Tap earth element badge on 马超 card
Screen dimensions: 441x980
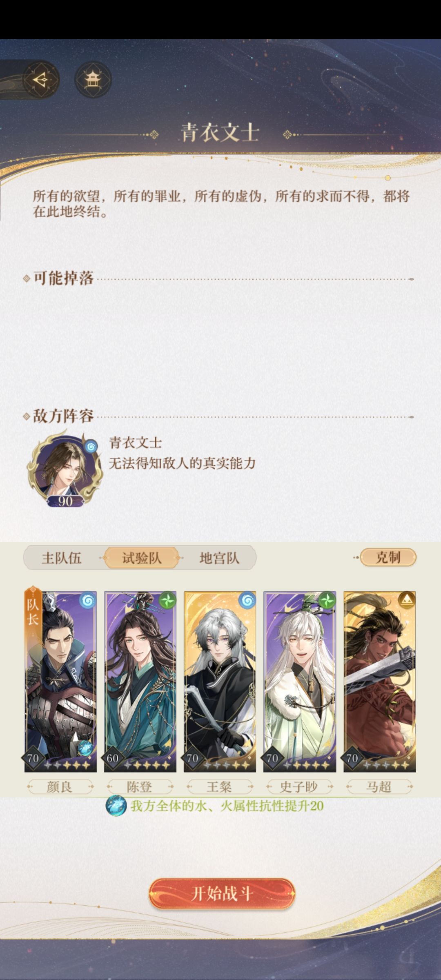point(407,601)
